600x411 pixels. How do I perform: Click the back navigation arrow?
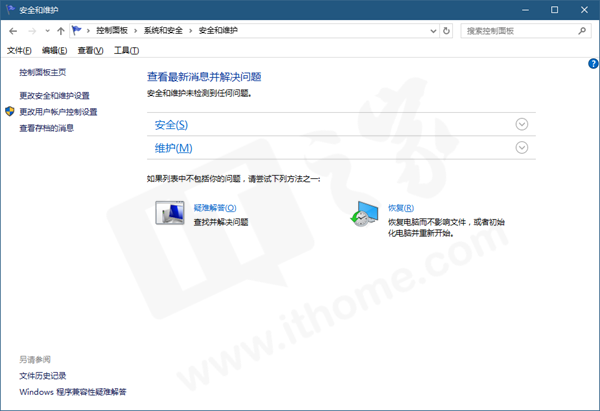click(x=12, y=31)
